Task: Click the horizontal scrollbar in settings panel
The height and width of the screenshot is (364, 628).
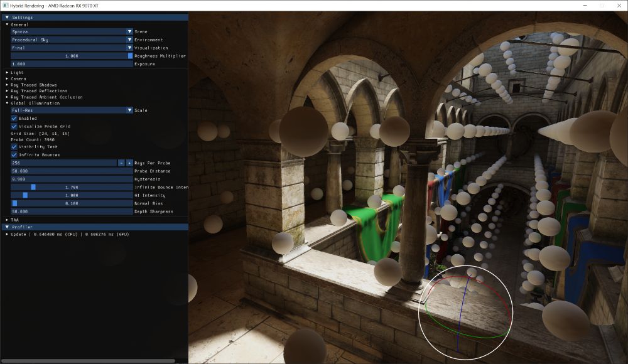Action: click(x=88, y=361)
